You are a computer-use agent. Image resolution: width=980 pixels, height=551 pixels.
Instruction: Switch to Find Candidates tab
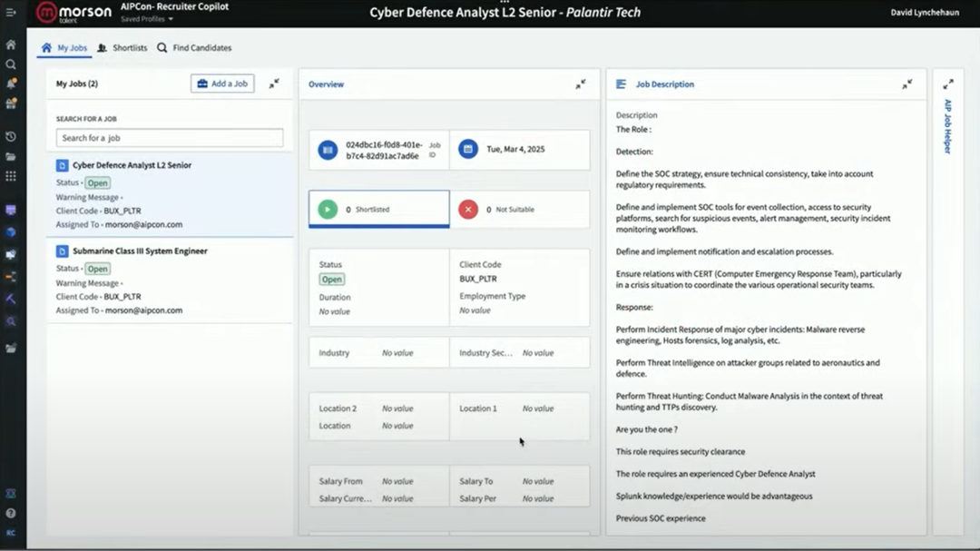pos(194,47)
